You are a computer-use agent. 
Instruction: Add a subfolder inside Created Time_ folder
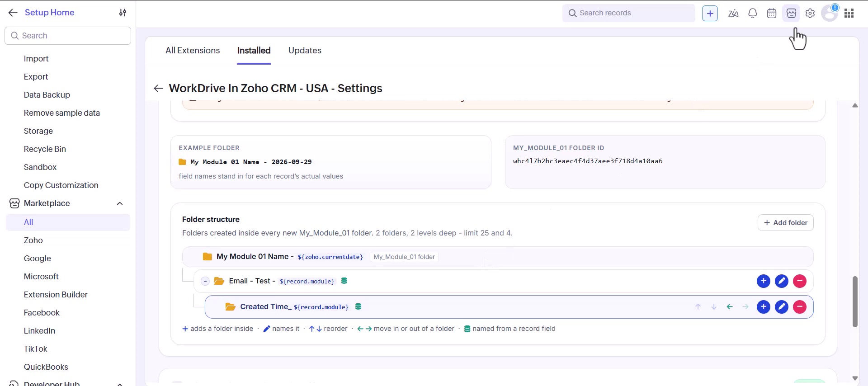[764, 307]
